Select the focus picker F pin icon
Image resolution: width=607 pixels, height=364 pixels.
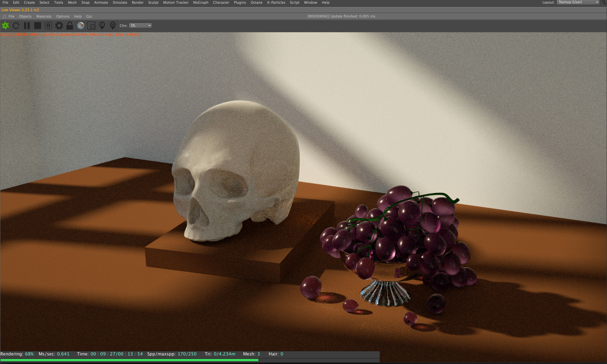pyautogui.click(x=102, y=25)
